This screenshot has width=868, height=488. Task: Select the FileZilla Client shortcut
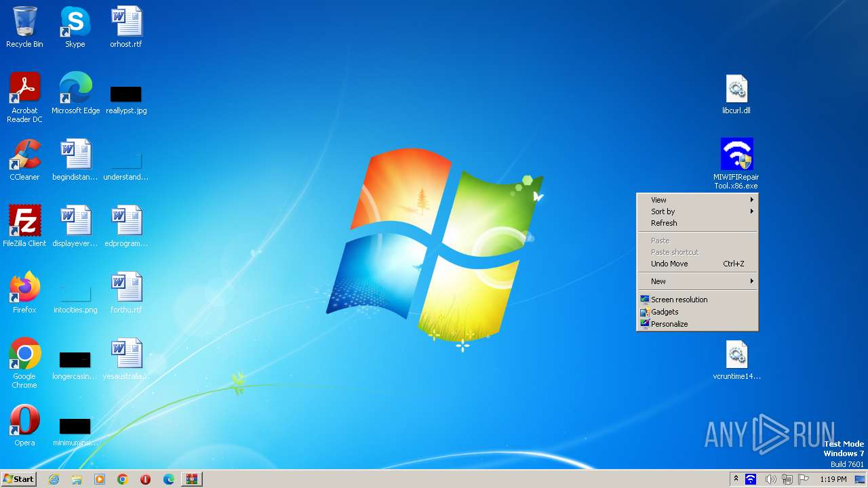click(24, 226)
